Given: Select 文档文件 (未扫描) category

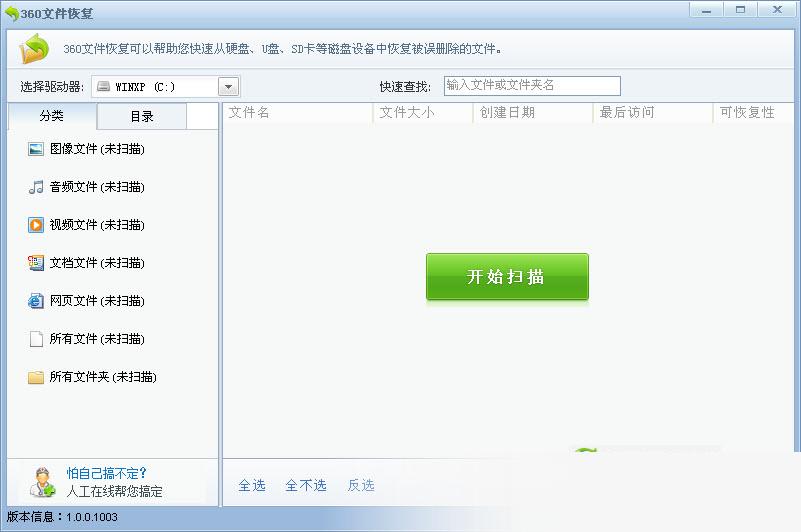Looking at the screenshot, I should [x=97, y=263].
